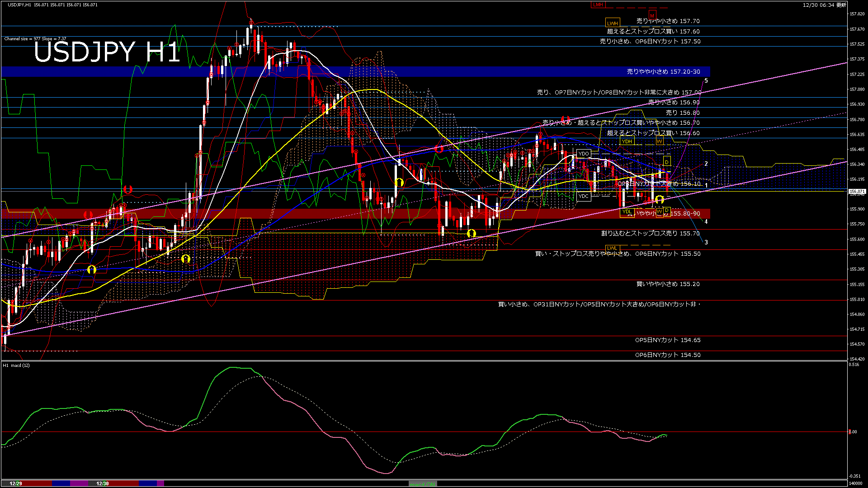Click the red M marker box near the top
This screenshot has width=868, height=488.
click(x=652, y=15)
